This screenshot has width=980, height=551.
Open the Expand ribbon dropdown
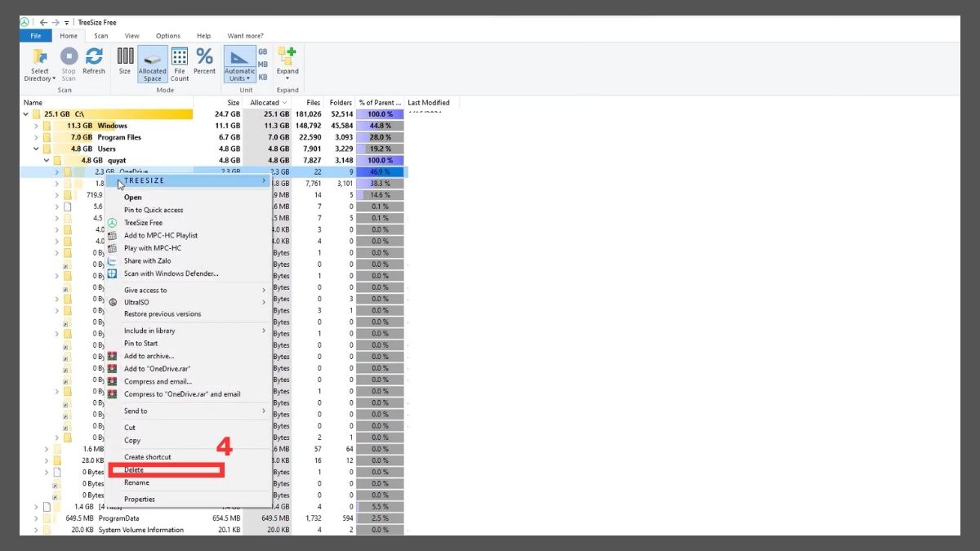(287, 64)
